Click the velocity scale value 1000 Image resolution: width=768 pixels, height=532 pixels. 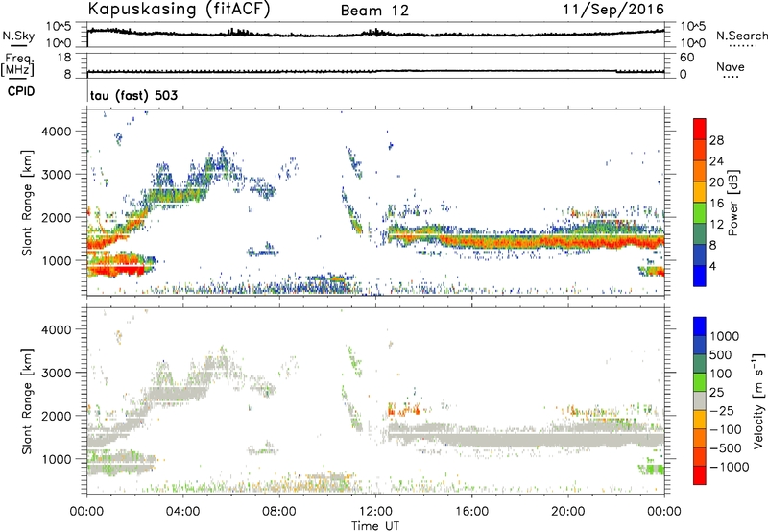[724, 336]
